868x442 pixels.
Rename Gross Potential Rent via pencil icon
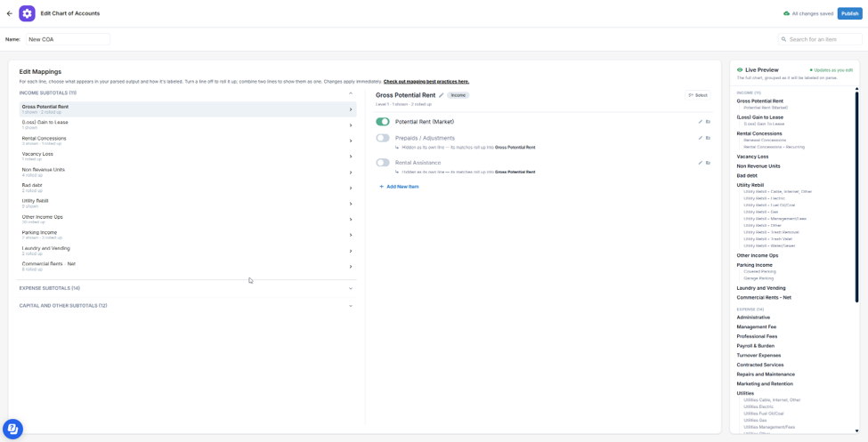coord(442,95)
